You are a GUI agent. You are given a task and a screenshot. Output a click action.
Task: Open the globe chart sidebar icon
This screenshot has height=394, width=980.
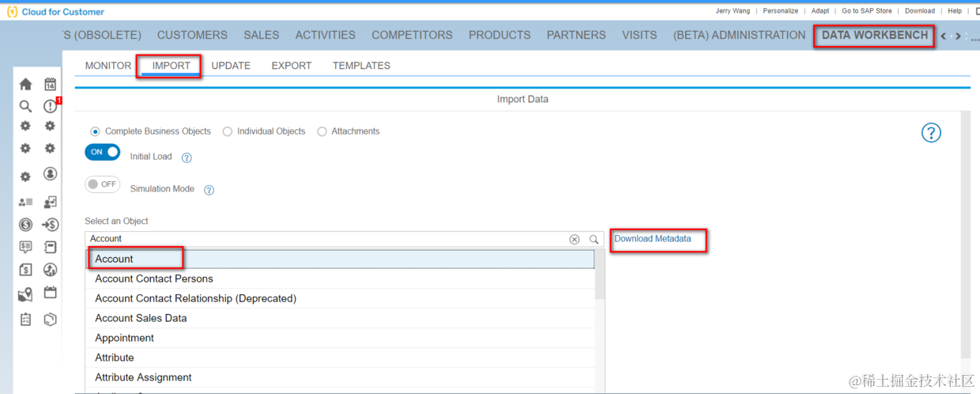coord(51,270)
